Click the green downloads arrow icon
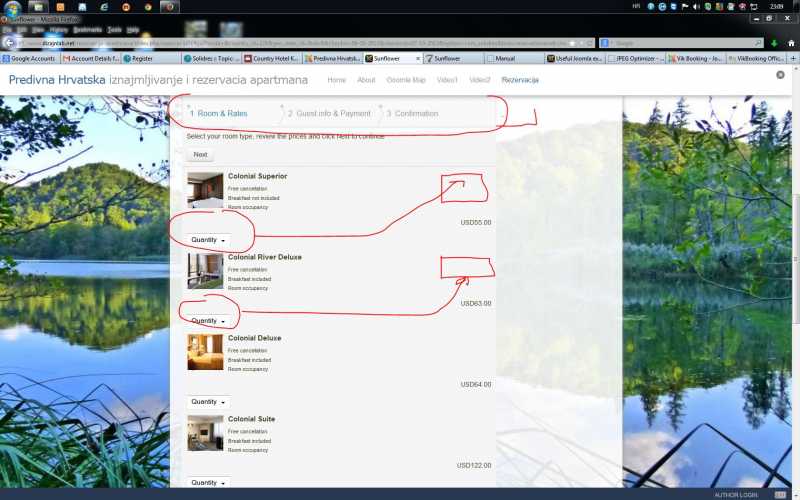This screenshot has width=800, height=500. tap(774, 43)
